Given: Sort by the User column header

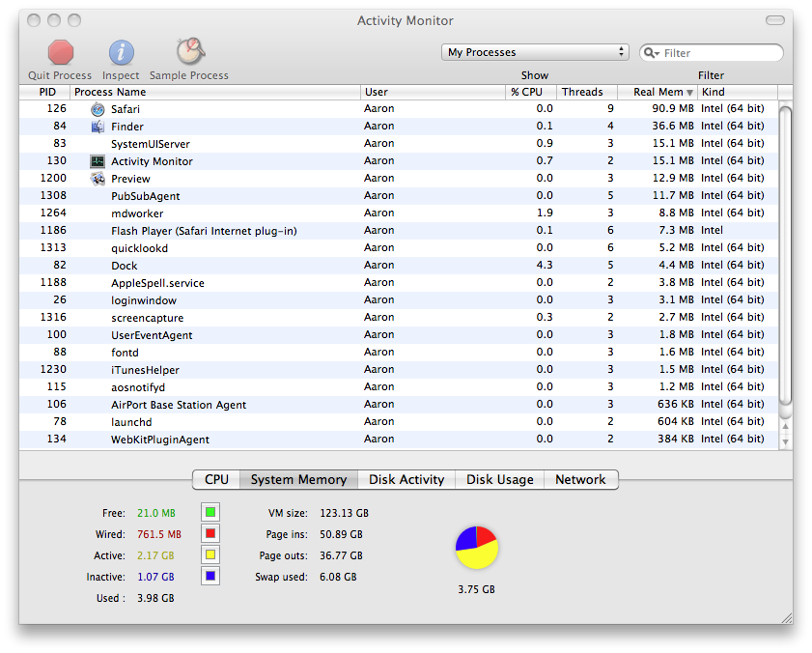Looking at the screenshot, I should (433, 92).
